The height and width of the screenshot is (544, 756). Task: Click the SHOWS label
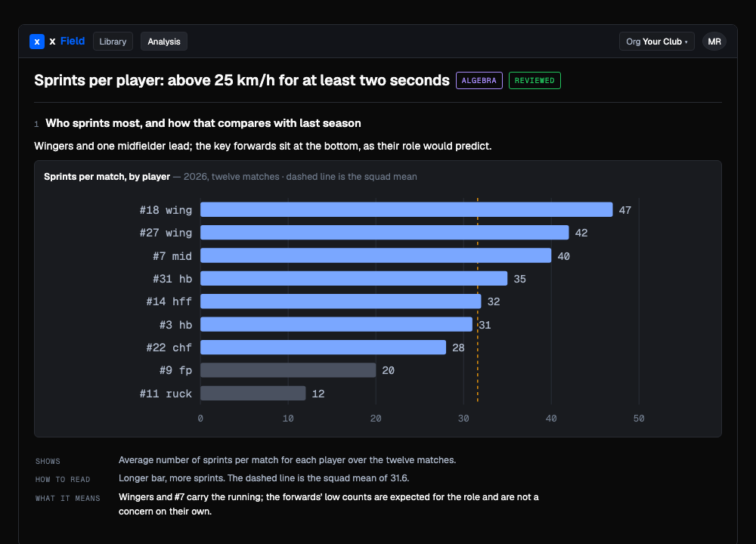pyautogui.click(x=48, y=461)
